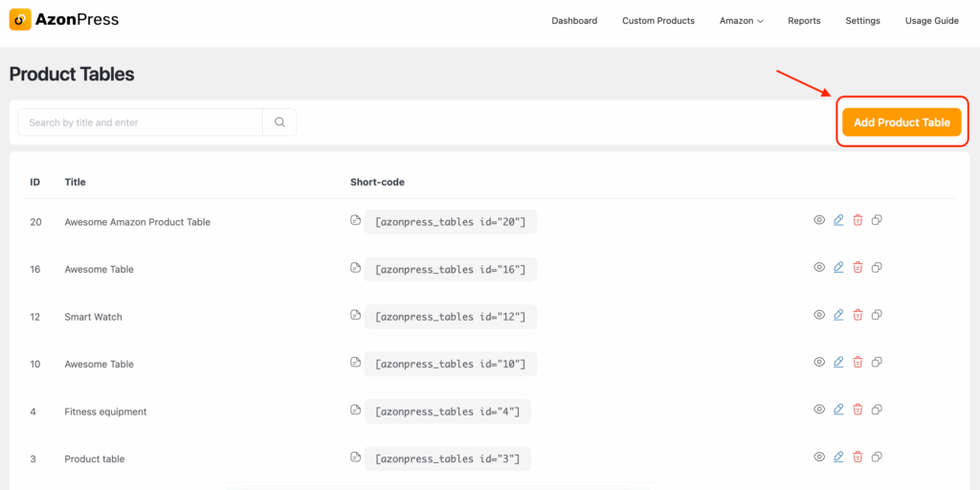This screenshot has height=490, width=980.
Task: Click the AzonPress logo icon
Action: tap(20, 20)
